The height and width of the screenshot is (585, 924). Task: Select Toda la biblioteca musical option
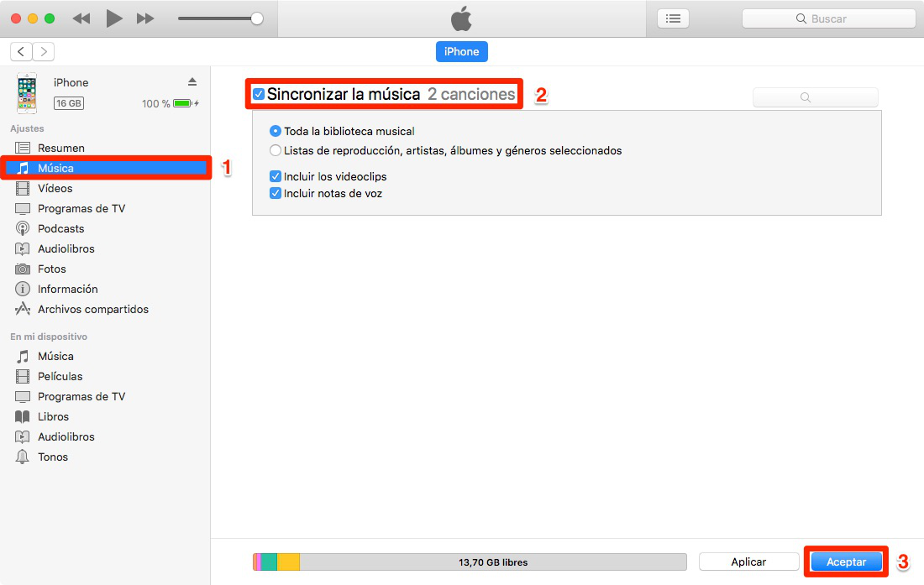276,131
